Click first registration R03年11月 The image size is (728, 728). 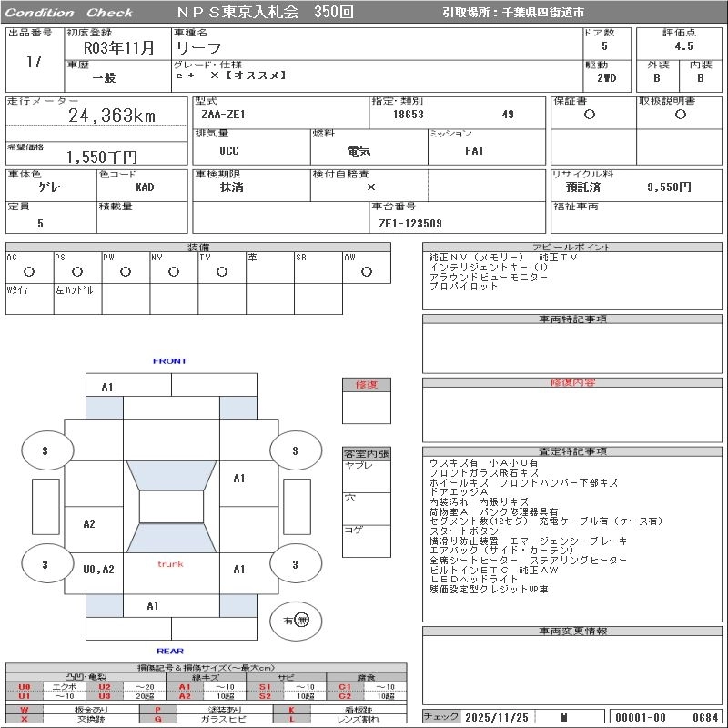[119, 48]
